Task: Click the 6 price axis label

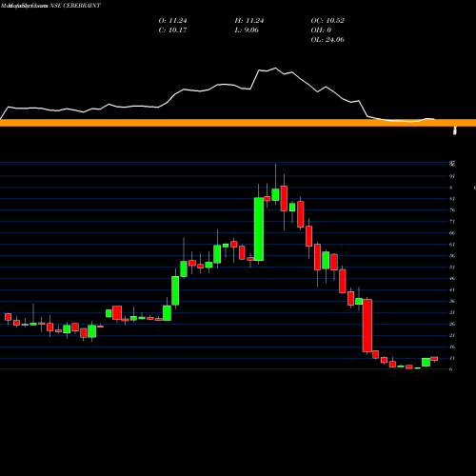Action: [x=450, y=369]
